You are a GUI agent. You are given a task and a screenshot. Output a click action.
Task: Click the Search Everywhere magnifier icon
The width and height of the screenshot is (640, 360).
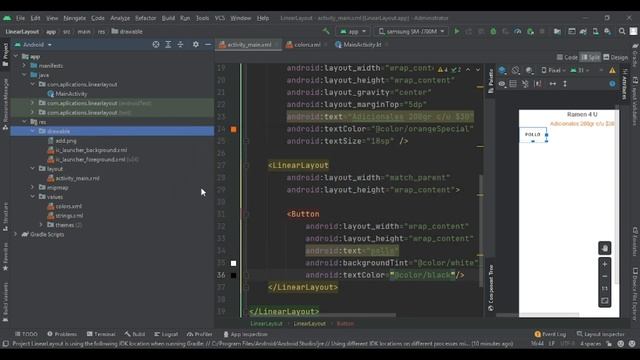coord(622,31)
